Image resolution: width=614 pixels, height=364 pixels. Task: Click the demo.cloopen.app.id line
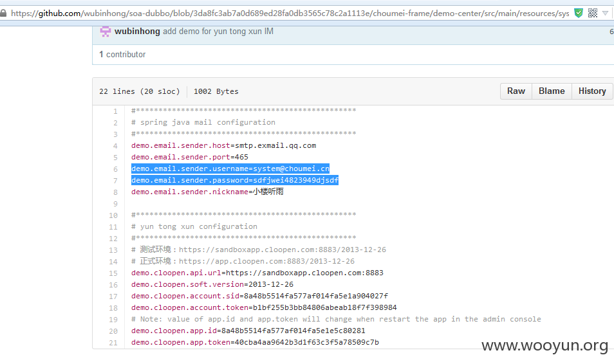coord(248,331)
